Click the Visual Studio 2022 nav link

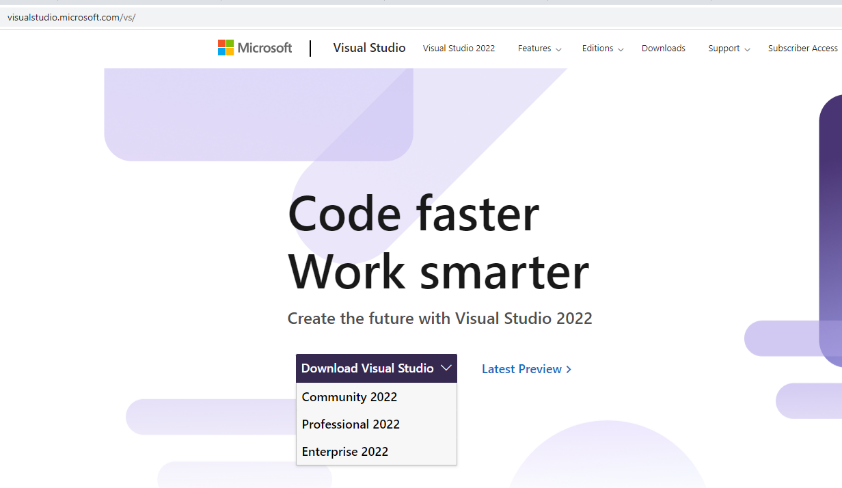(x=459, y=48)
